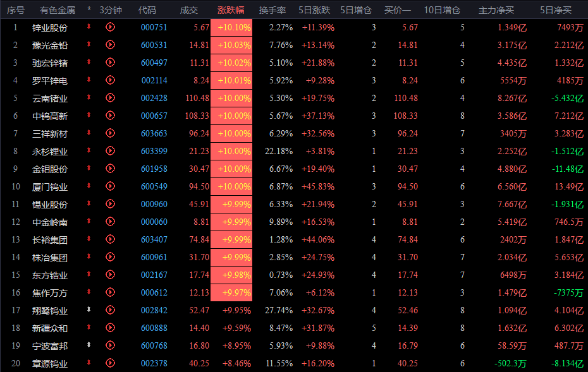Click the white marker icon beside 宁波富邦
Viewport: 588px width, 372px height.
[x=89, y=345]
